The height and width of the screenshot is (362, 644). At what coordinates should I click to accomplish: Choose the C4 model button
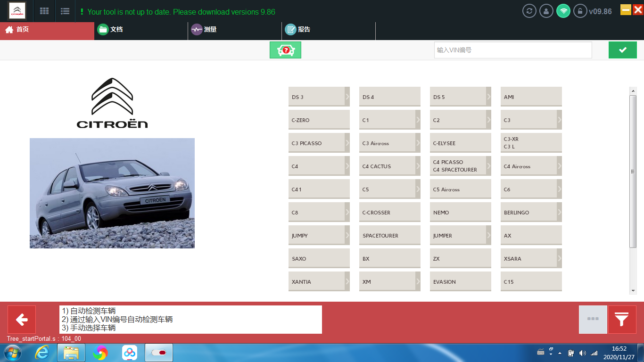click(x=319, y=166)
